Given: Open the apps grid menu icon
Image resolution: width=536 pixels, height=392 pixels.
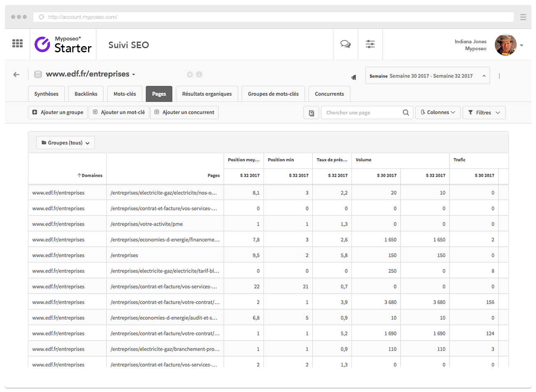Looking at the screenshot, I should pos(17,44).
